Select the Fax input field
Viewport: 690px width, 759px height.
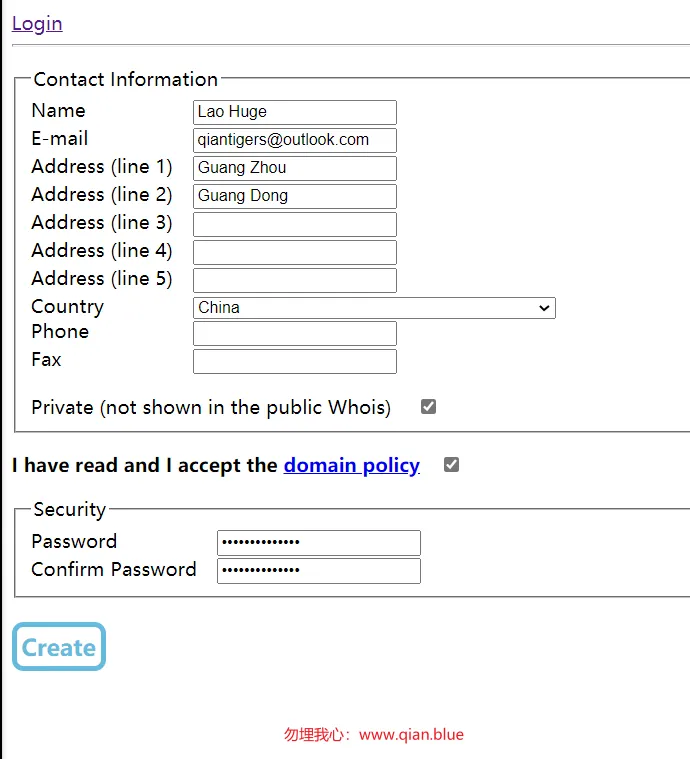pyautogui.click(x=295, y=362)
